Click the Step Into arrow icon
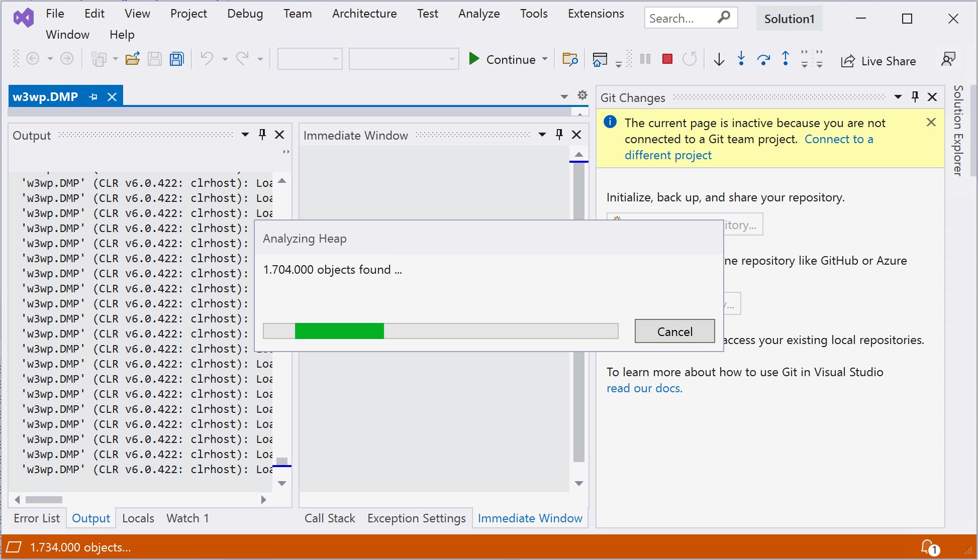The image size is (978, 560). click(x=741, y=59)
